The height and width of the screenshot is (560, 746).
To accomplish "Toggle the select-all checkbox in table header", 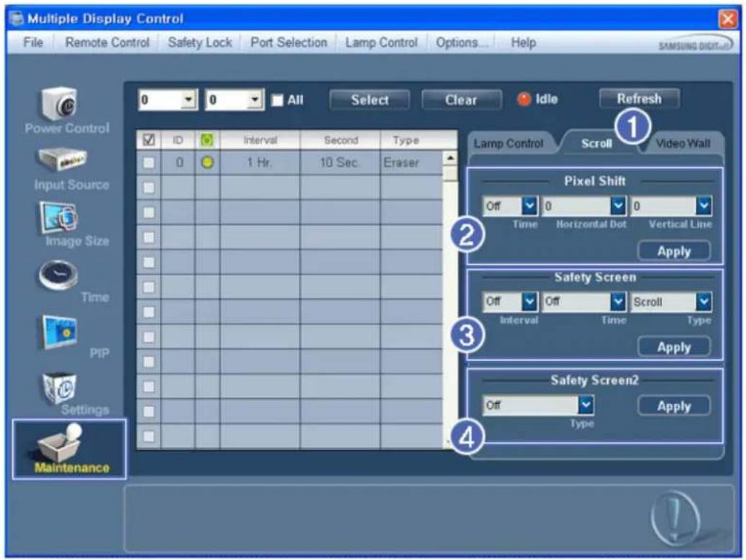I will [x=148, y=139].
